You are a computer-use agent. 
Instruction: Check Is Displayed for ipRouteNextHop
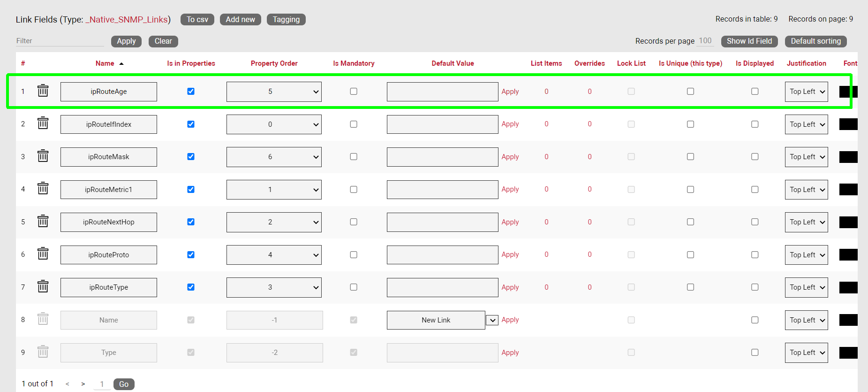(x=755, y=222)
